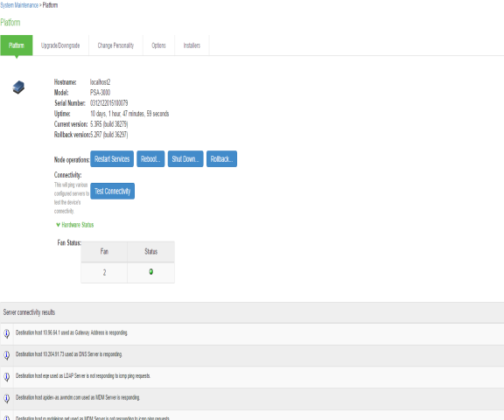
Task: Click the appliance device icon beside Hostname
Action: (18, 87)
